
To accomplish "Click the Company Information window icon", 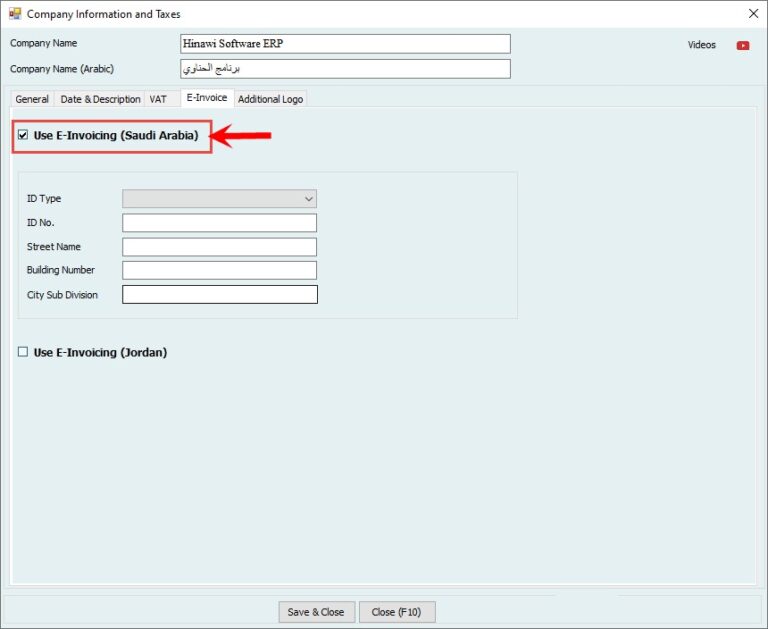I will point(15,14).
